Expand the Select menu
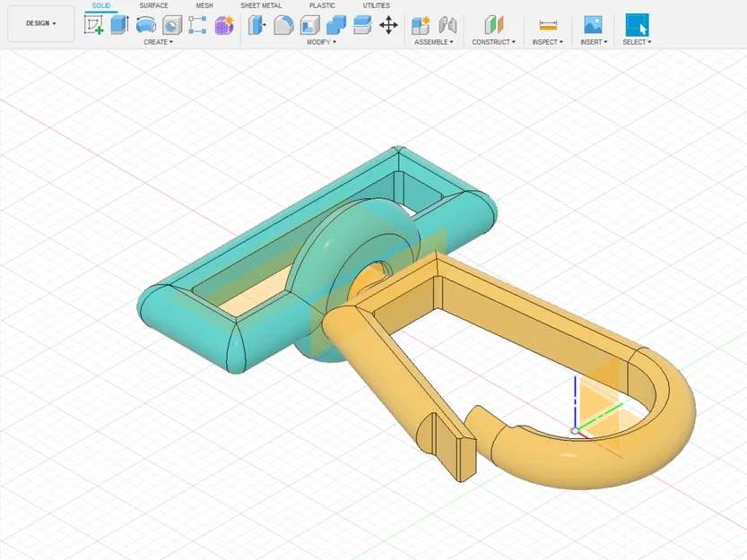747x560 pixels. pyautogui.click(x=637, y=42)
